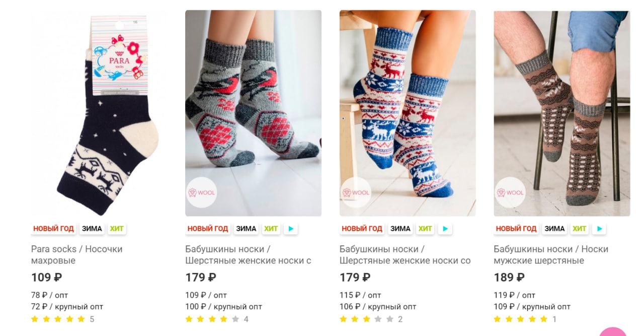Click НОВЫЙ ГОД tag under Para socks
644x336 pixels.
54,229
